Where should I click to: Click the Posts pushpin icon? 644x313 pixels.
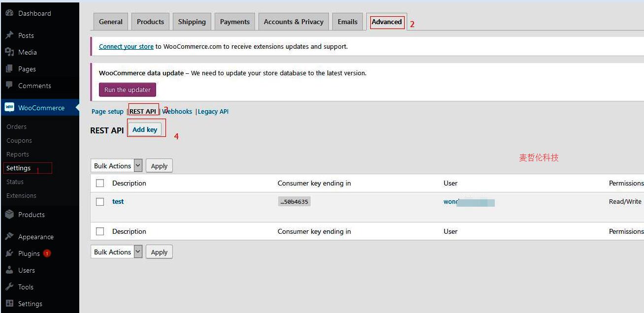[x=9, y=35]
